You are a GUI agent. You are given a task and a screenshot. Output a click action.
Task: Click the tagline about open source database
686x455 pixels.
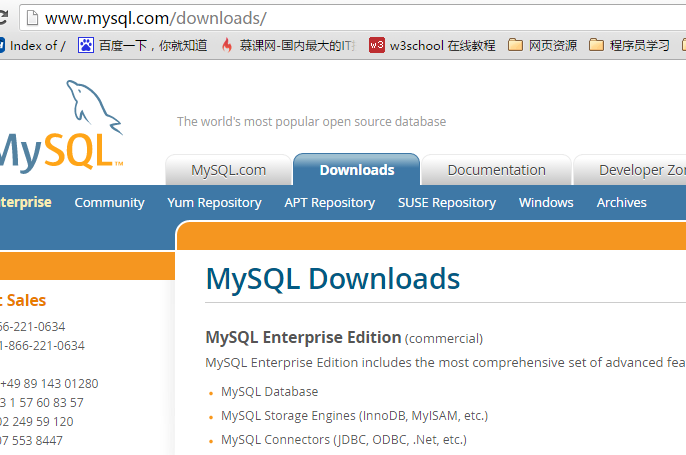coord(312,122)
